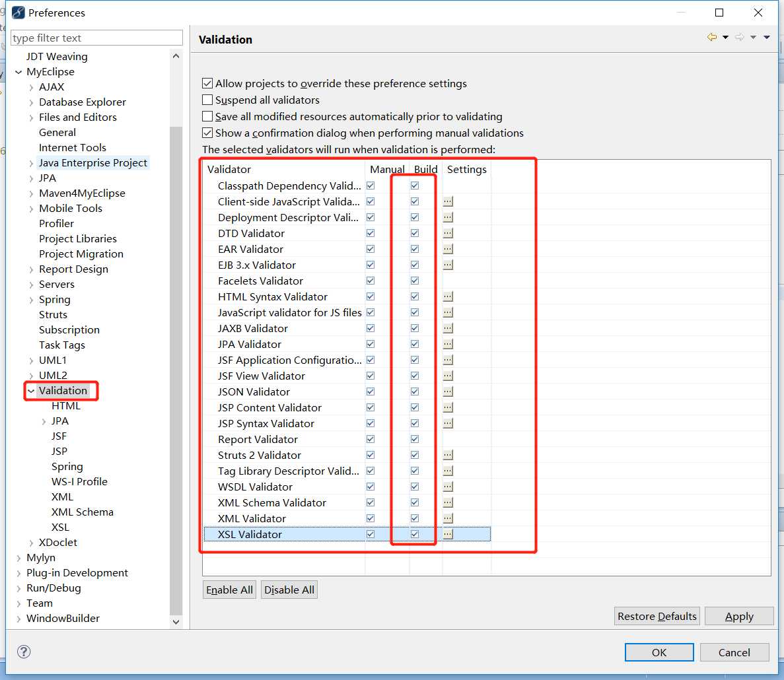This screenshot has width=784, height=680.
Task: Expand JPA node under Validation
Action: pos(44,422)
